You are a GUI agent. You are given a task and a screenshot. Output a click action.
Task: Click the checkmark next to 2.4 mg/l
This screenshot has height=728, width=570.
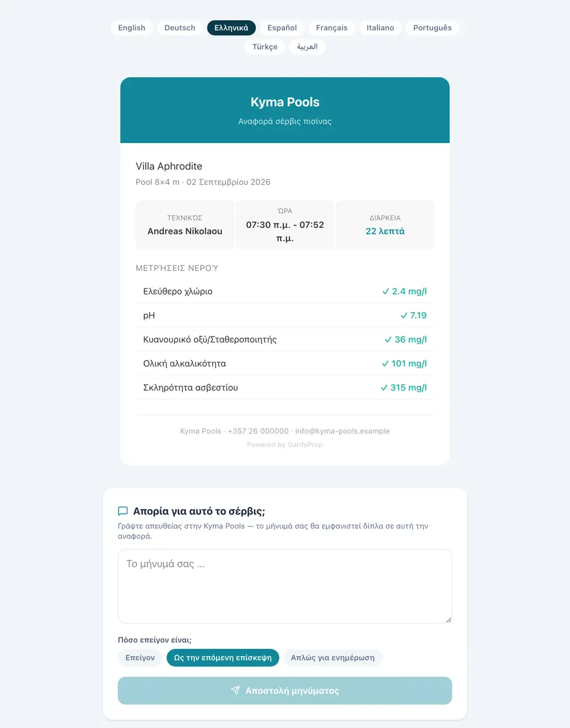pyautogui.click(x=386, y=292)
